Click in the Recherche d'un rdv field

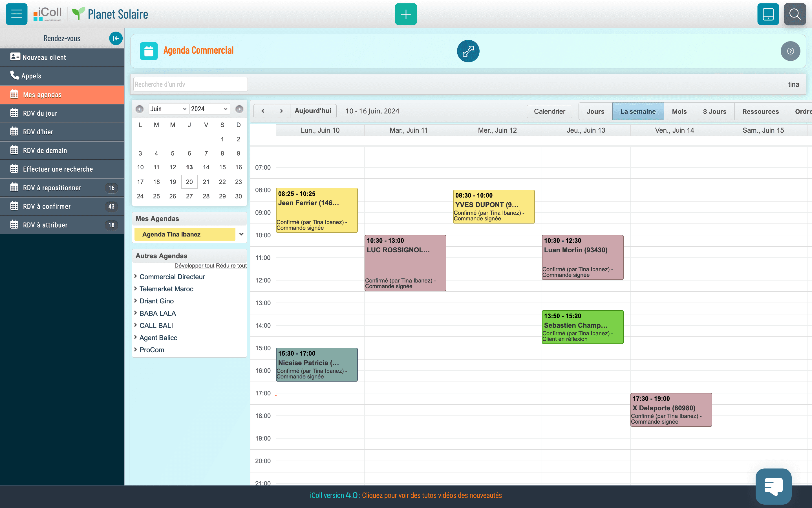pos(191,84)
